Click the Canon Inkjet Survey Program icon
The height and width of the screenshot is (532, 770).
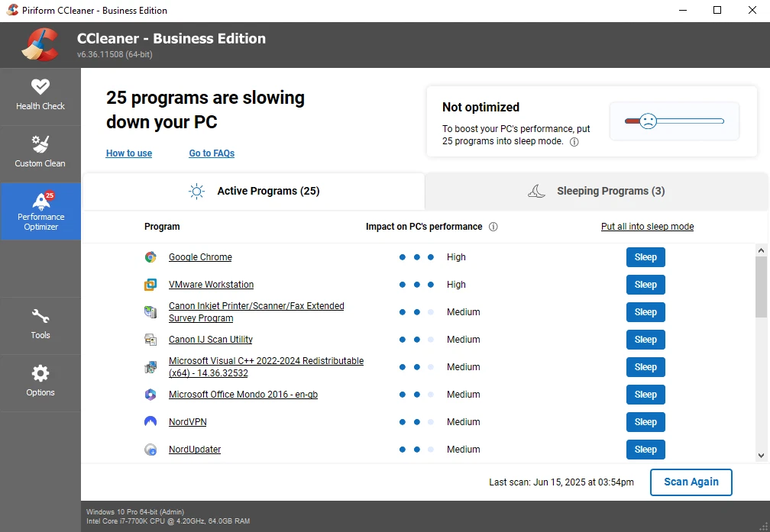[x=150, y=312]
